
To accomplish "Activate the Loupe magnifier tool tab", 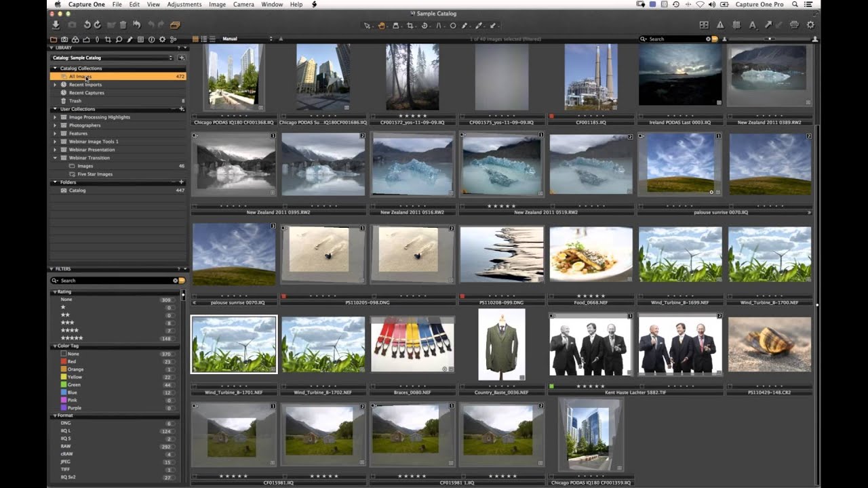I will (x=119, y=39).
